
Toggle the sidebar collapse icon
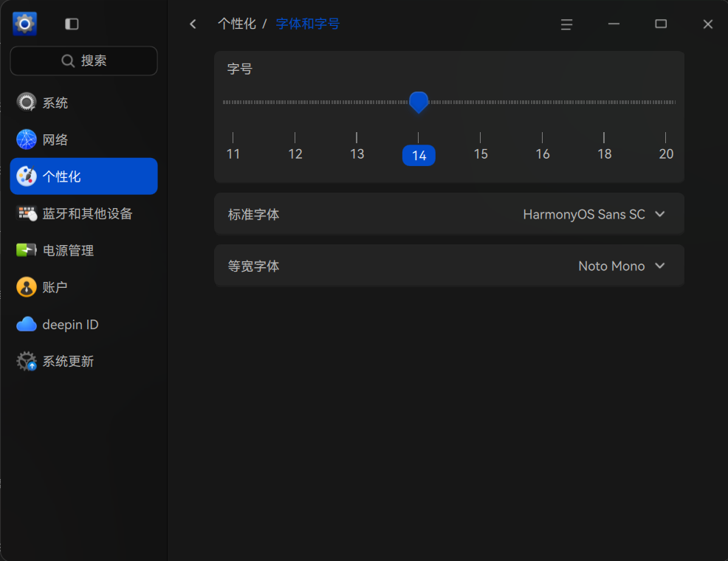point(71,24)
